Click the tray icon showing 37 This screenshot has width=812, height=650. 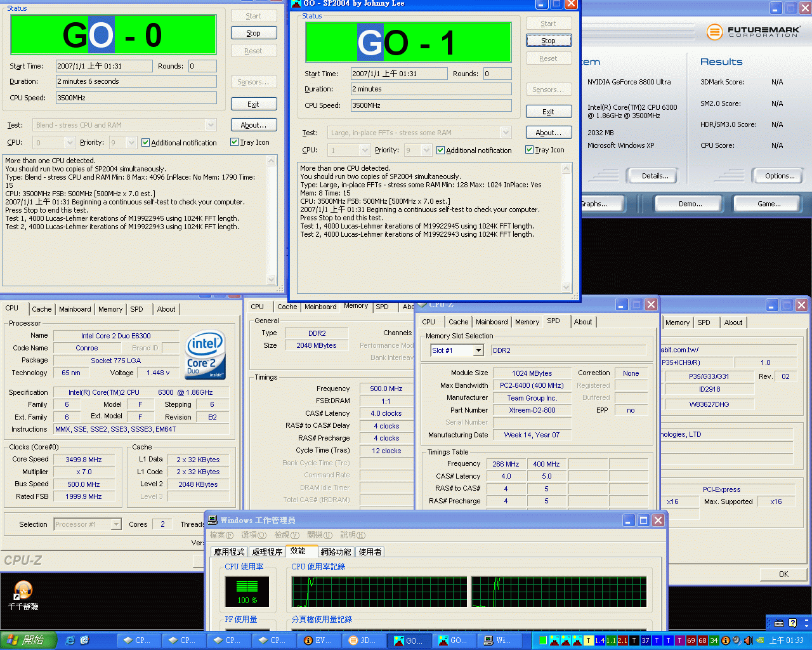[x=645, y=640]
